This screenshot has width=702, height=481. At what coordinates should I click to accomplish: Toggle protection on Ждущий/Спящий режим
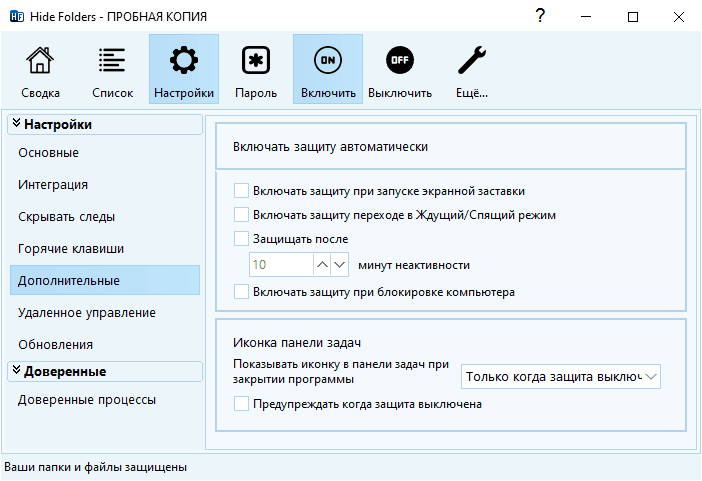click(x=241, y=215)
